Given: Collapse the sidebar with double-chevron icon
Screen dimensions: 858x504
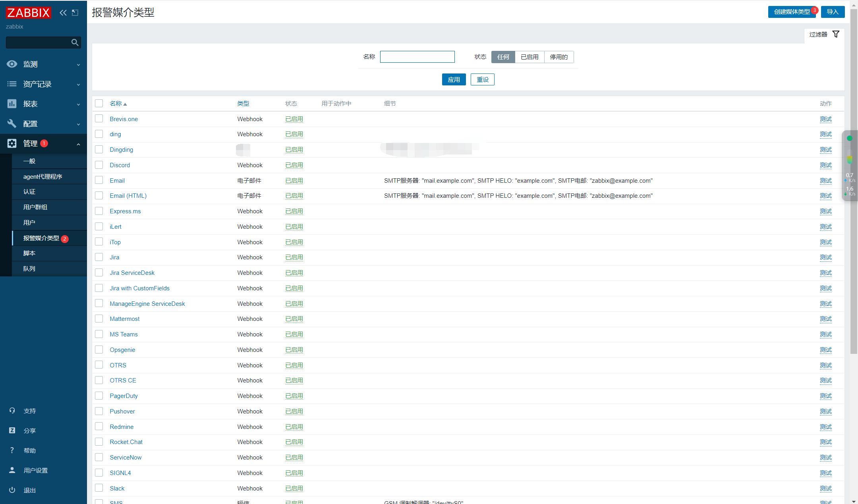Looking at the screenshot, I should 63,13.
